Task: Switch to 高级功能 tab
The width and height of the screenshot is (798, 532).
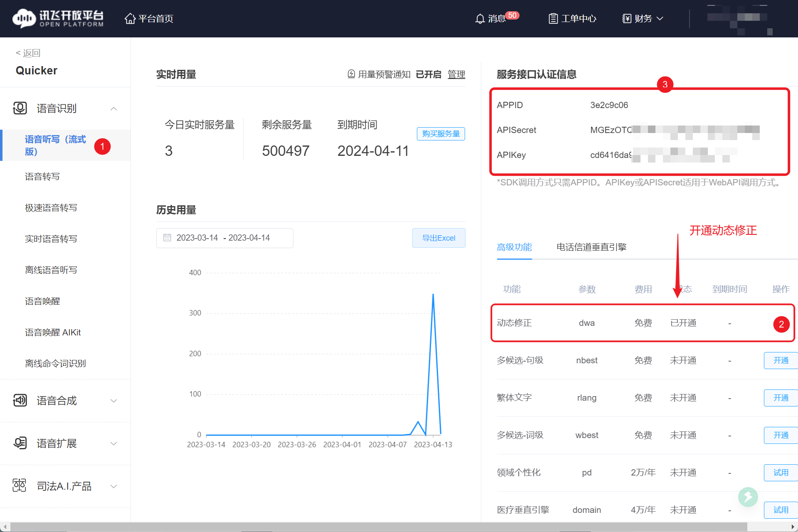Action: (x=515, y=247)
